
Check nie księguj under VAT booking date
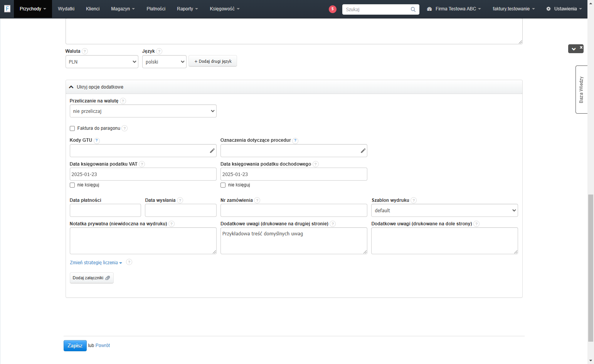(72, 185)
